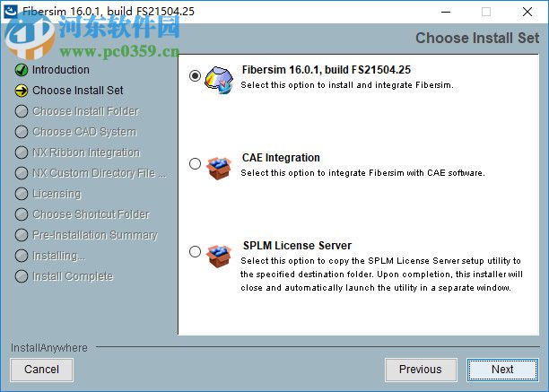
Task: Click the step circle beside NX Custom Directory File
Action: pyautogui.click(x=22, y=173)
